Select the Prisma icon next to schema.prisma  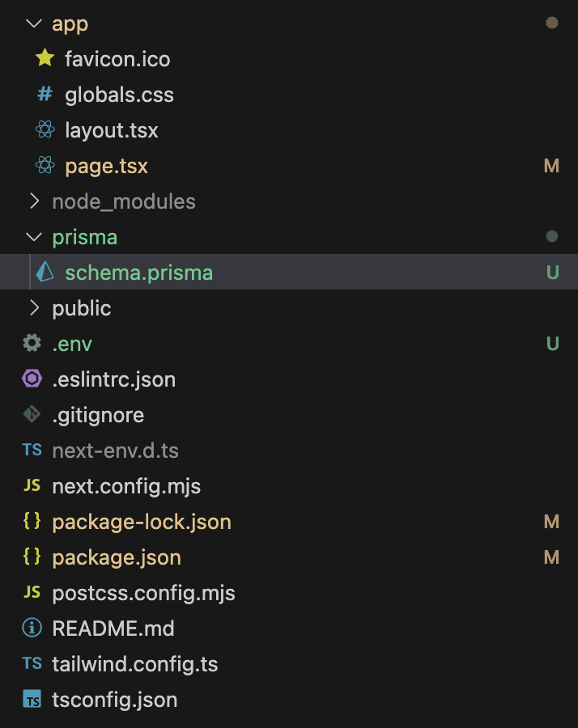tap(46, 273)
